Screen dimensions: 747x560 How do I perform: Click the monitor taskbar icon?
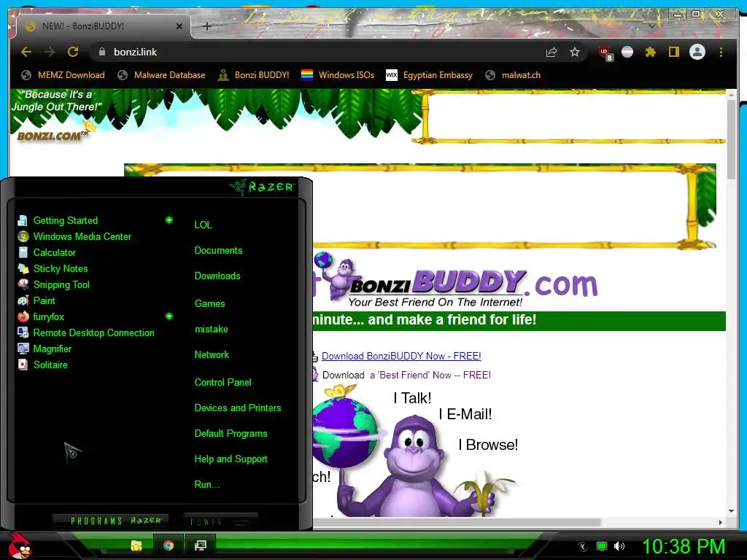tap(200, 545)
